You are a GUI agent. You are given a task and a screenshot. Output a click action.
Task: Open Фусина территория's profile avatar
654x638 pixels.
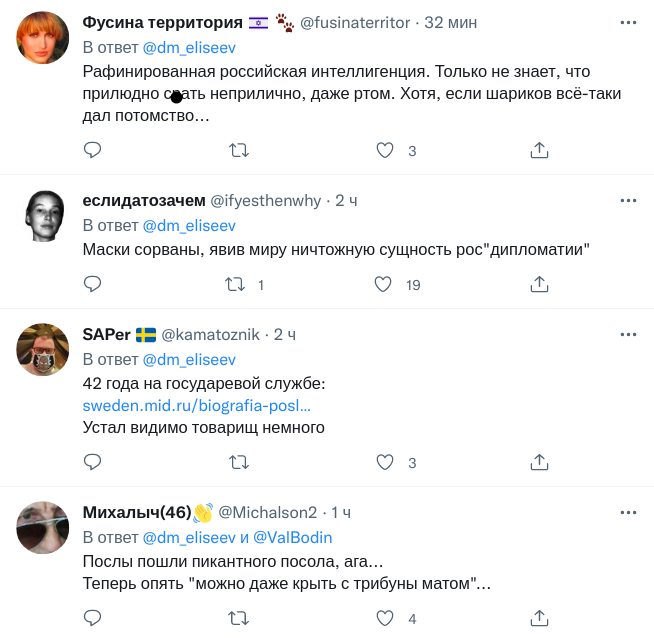[x=43, y=39]
